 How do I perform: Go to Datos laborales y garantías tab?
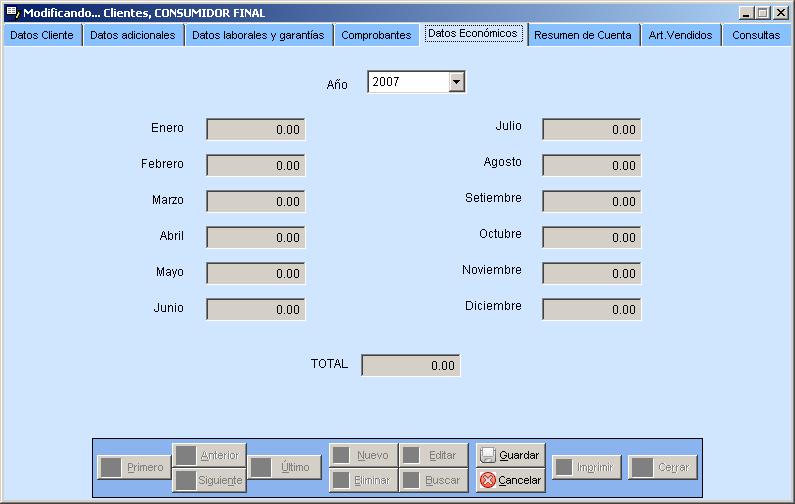pos(258,35)
